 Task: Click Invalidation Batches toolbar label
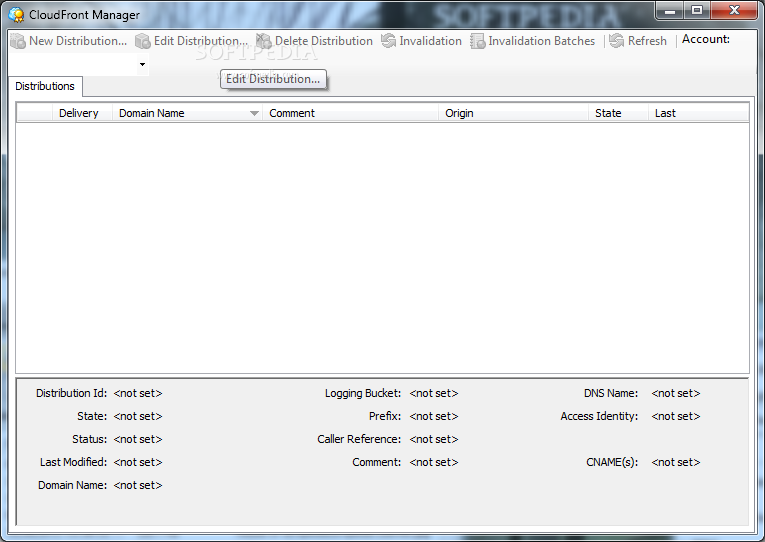point(542,41)
